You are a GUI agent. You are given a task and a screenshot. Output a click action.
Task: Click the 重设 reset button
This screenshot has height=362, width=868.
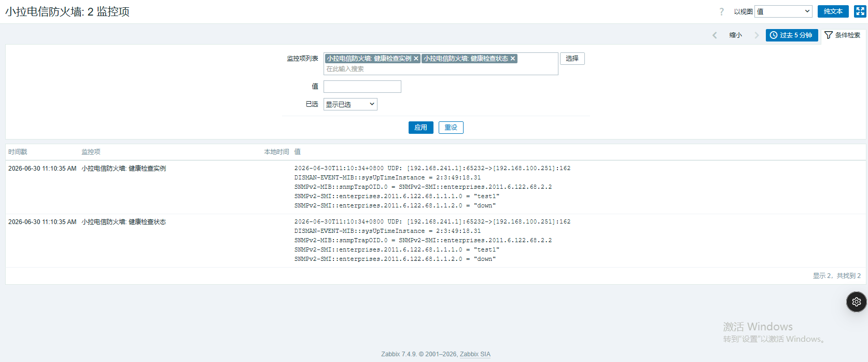tap(451, 128)
